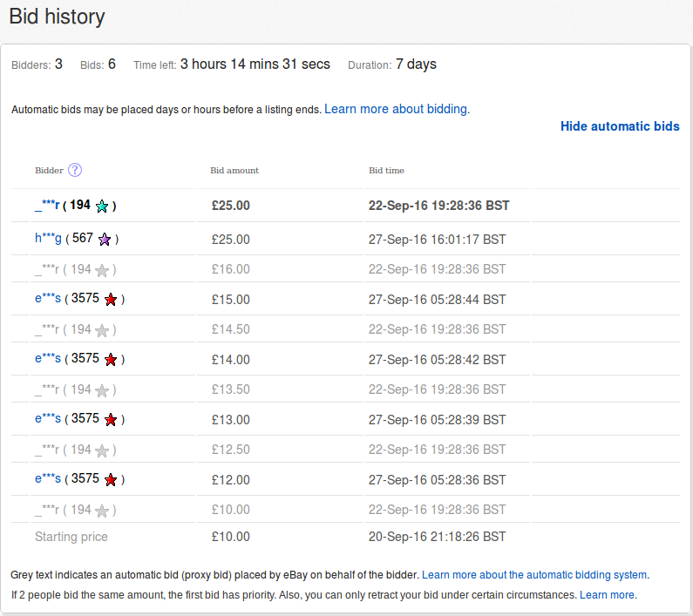693x616 pixels.
Task: Select the winning £25.00 bid amount
Action: click(x=231, y=206)
